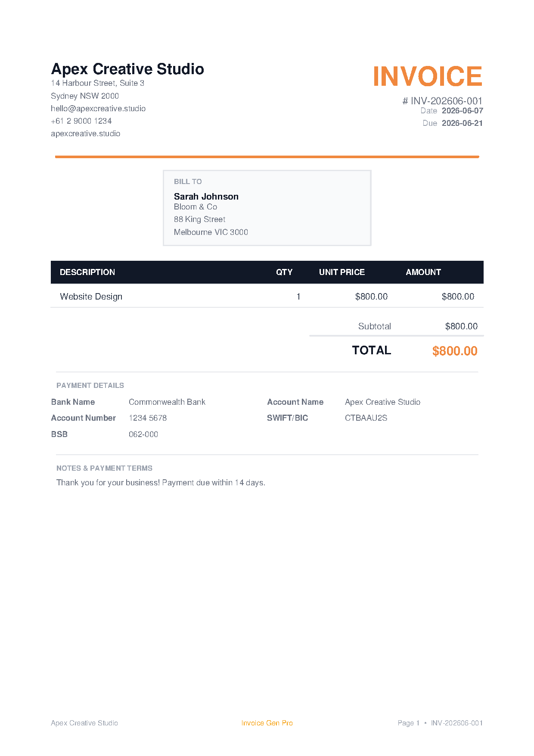Open the hello@apexcreative.studio email link
Screen dimensions: 534x756
click(98, 109)
